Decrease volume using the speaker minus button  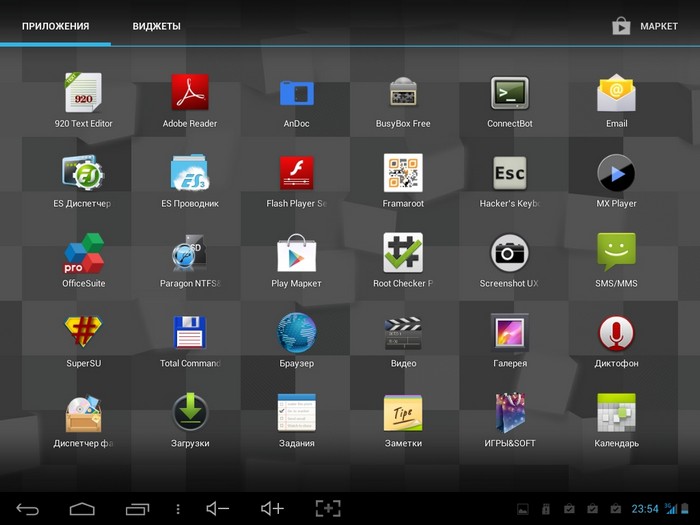click(218, 509)
